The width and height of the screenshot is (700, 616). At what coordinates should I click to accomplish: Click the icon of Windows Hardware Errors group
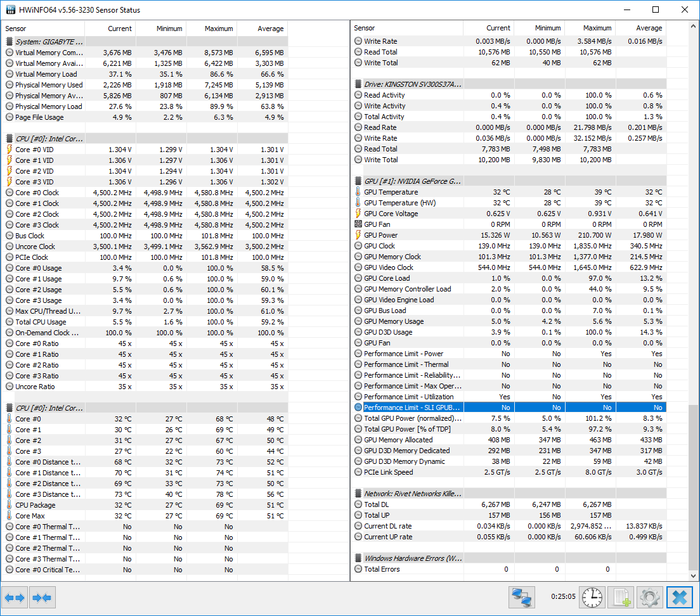click(358, 558)
